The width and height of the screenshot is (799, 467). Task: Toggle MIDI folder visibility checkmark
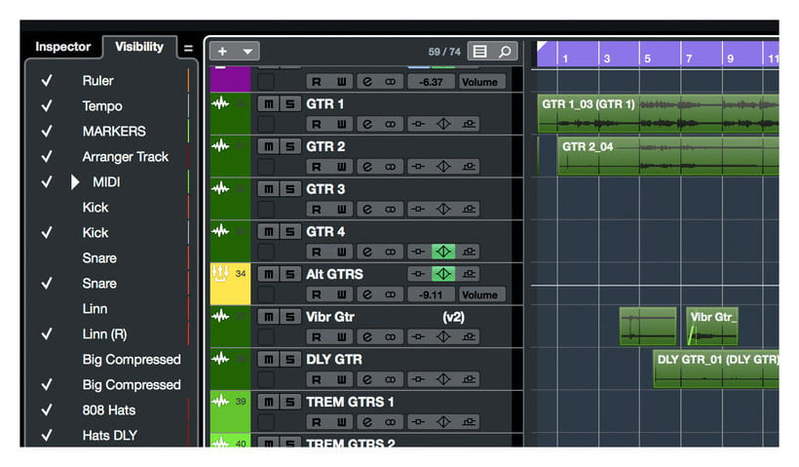click(46, 182)
